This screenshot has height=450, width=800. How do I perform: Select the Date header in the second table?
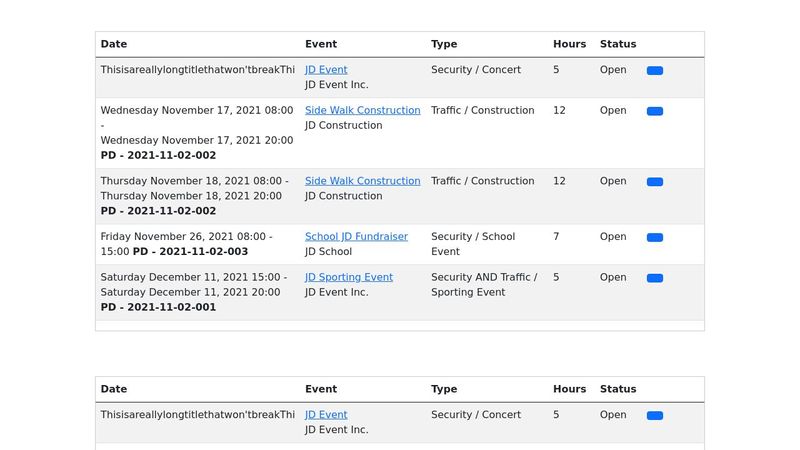coord(114,389)
